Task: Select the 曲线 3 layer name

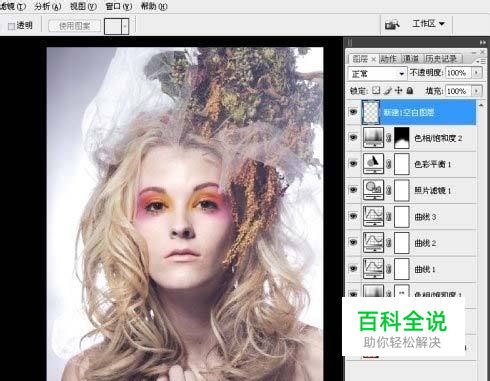Action: (x=425, y=217)
